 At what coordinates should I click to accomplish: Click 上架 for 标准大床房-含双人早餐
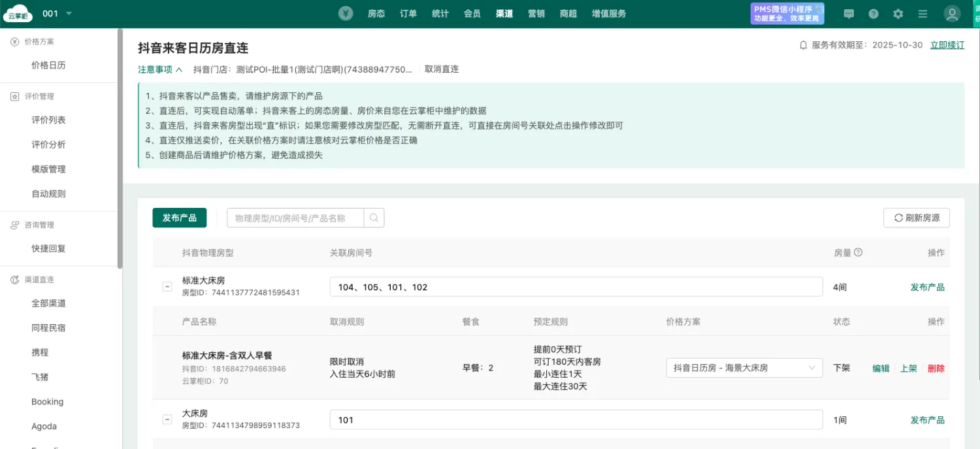tap(909, 368)
